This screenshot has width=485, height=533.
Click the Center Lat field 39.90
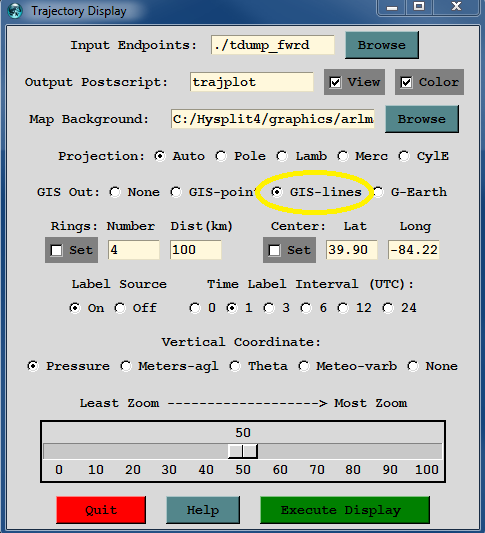click(351, 250)
